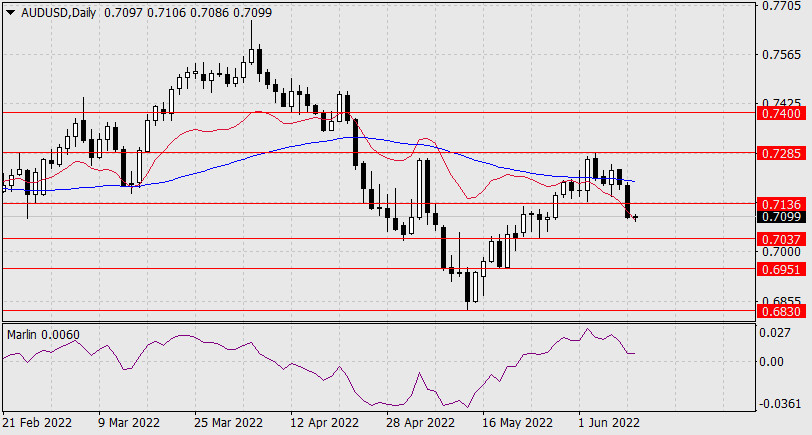Click the 21 Feb 2022 date label

click(x=37, y=423)
